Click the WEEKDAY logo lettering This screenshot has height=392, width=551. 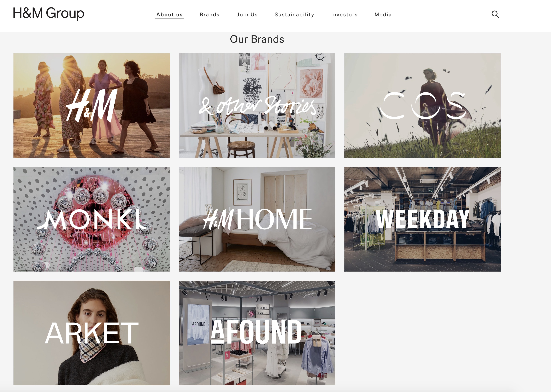tap(422, 219)
